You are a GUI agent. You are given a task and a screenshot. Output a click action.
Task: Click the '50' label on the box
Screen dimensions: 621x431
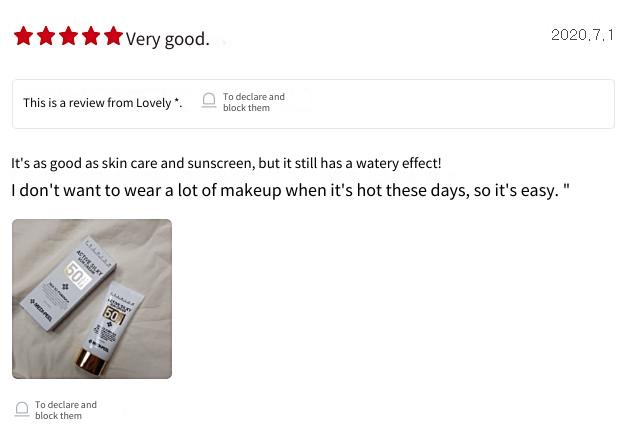pos(76,274)
